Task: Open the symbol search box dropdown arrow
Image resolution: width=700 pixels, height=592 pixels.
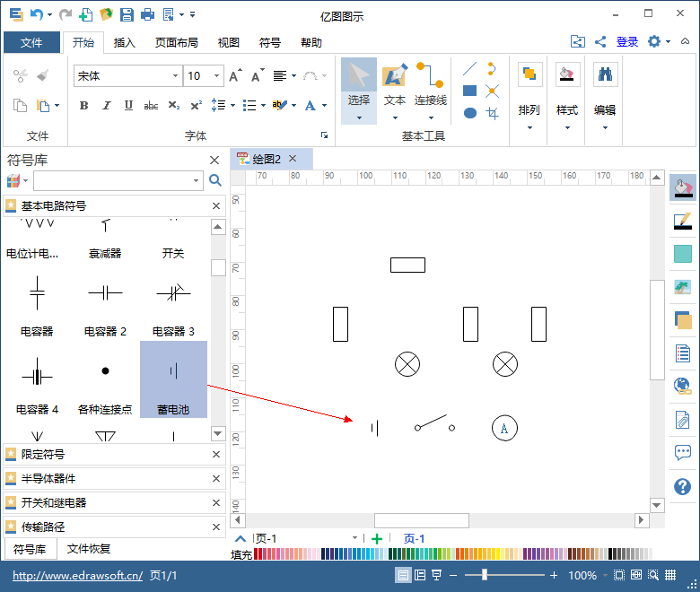Action: 196,180
